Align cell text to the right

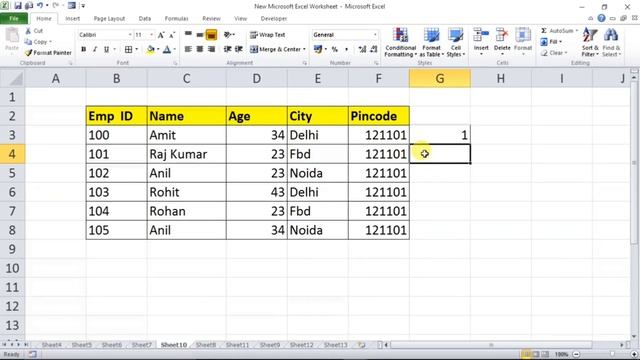pos(211,49)
